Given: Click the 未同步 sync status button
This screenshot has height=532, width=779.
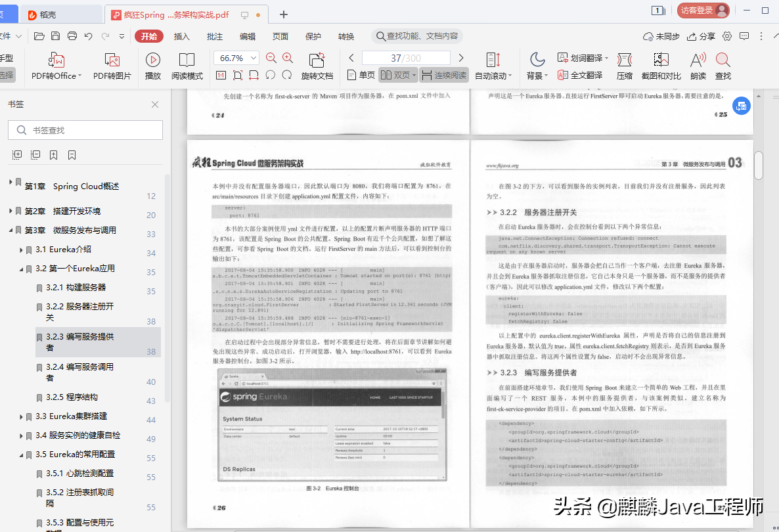Looking at the screenshot, I should coord(661,36).
